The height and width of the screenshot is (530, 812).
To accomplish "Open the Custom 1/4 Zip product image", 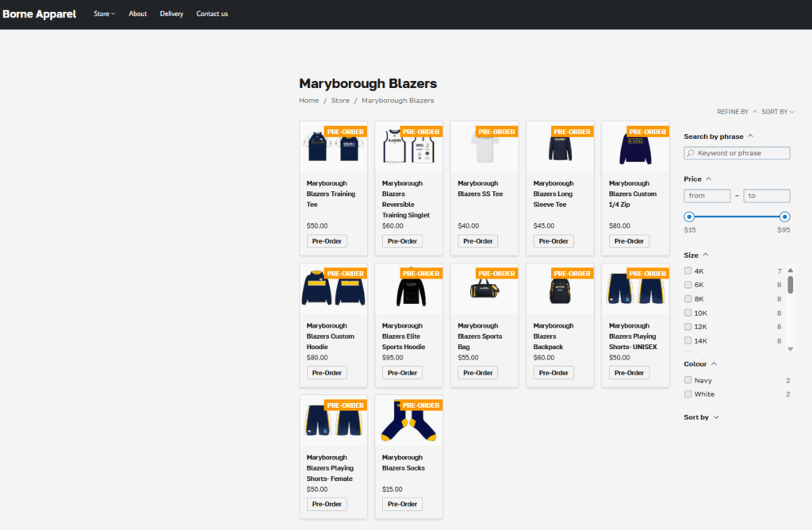I will click(635, 148).
